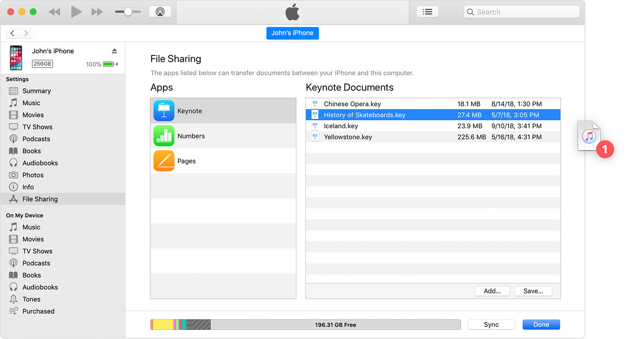Viewport: 644px width, 339px height.
Task: Select the John's iPhone device button
Action: pyautogui.click(x=292, y=33)
